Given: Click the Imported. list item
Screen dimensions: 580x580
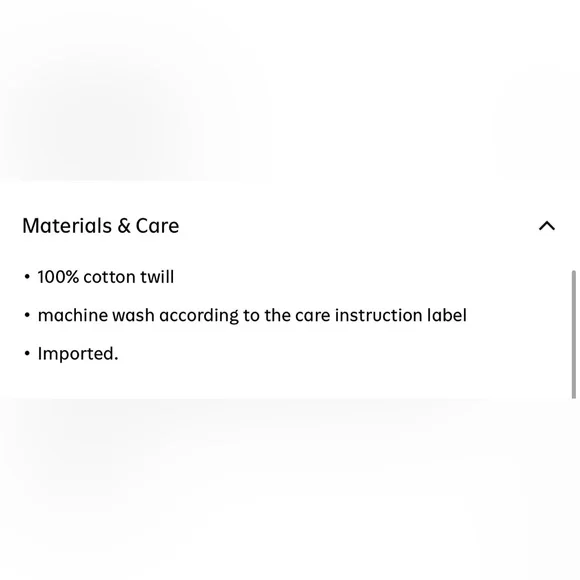Looking at the screenshot, I should (x=78, y=354).
